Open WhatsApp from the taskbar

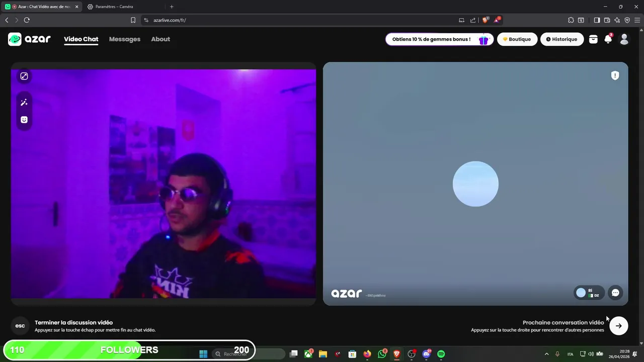pyautogui.click(x=382, y=354)
